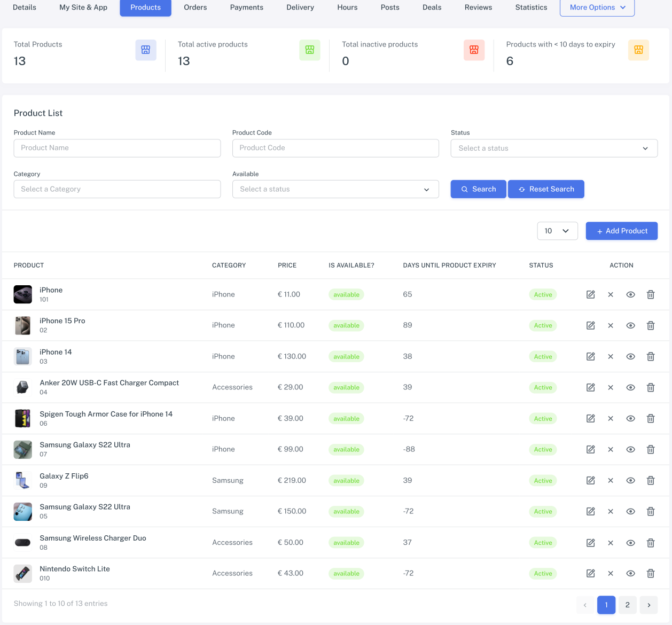View the iPhone 101 product details
This screenshot has height=625, width=672.
630,294
